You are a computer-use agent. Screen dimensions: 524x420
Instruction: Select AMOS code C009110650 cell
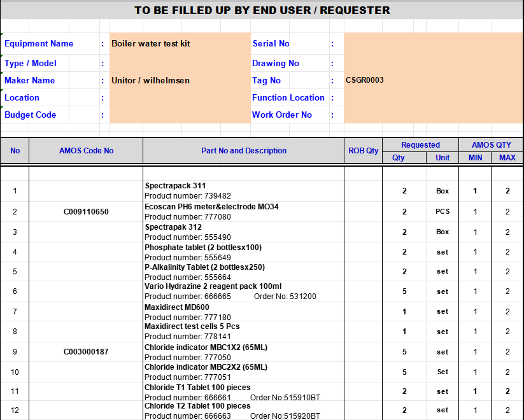coord(86,212)
